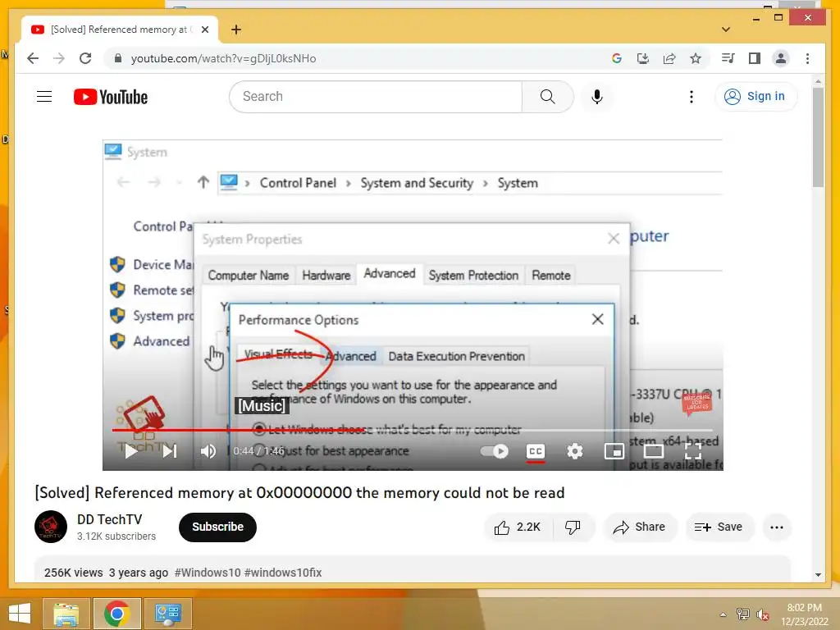Click the #windows10fix hashtag

click(x=283, y=573)
